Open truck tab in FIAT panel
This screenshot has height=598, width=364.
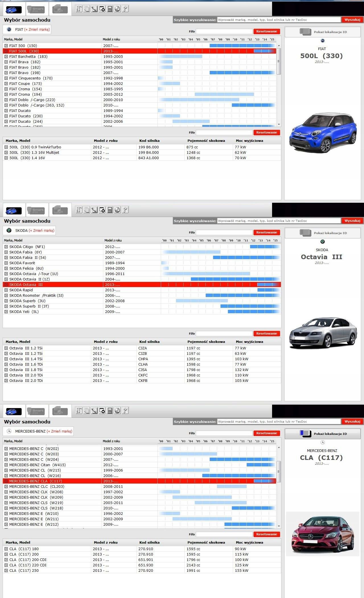60,9
